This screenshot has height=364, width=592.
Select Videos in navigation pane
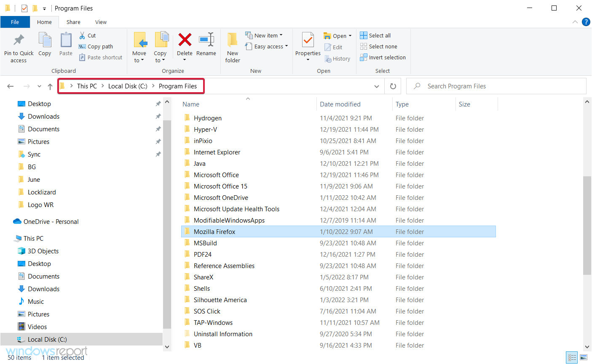click(x=32, y=327)
